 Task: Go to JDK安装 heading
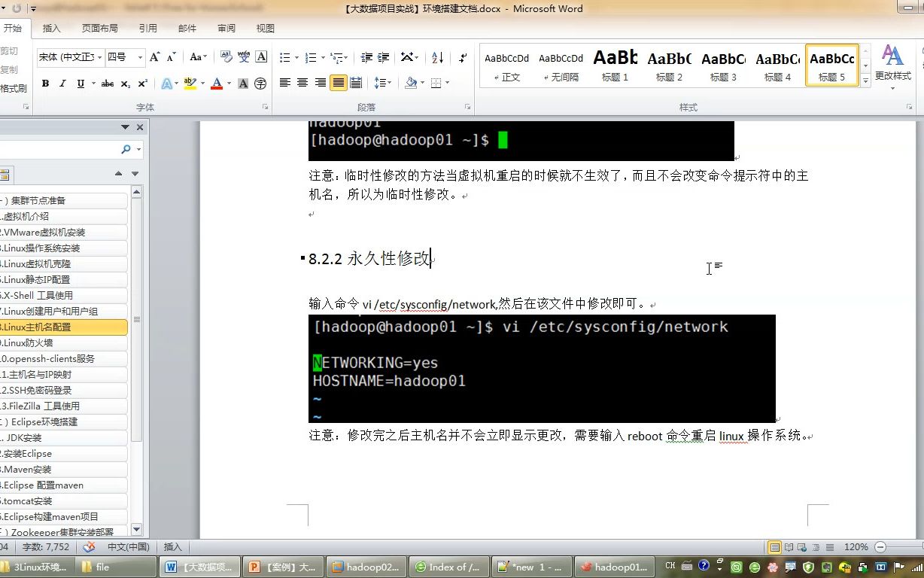[63, 438]
